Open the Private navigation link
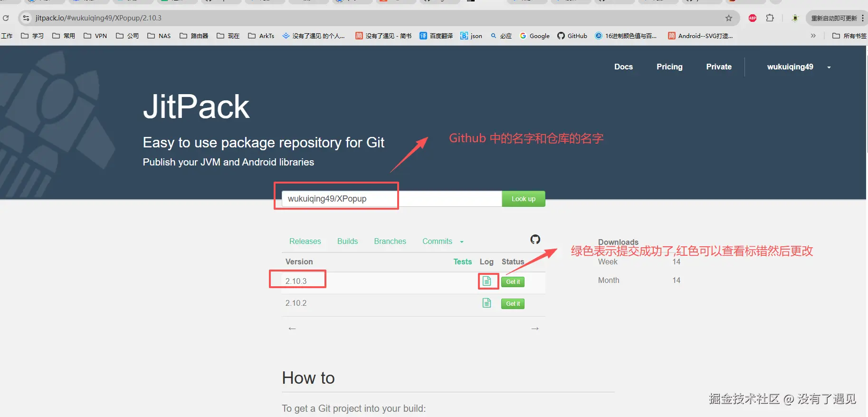 click(x=719, y=67)
